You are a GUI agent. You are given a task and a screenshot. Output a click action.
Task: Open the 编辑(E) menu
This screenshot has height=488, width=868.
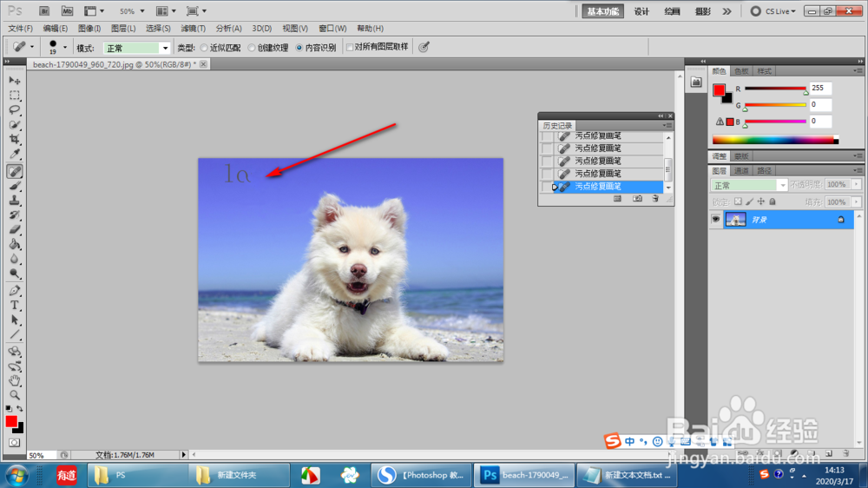pos(56,29)
